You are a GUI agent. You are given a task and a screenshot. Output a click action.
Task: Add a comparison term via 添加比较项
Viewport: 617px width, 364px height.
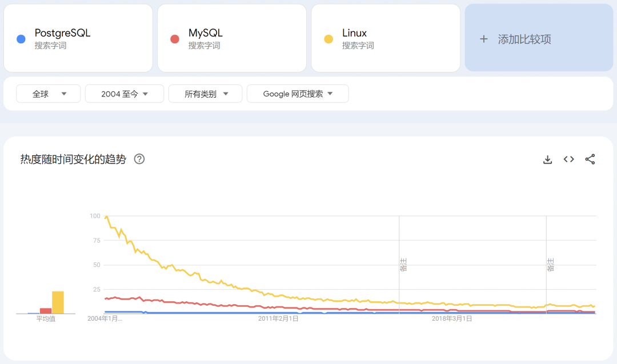point(539,38)
